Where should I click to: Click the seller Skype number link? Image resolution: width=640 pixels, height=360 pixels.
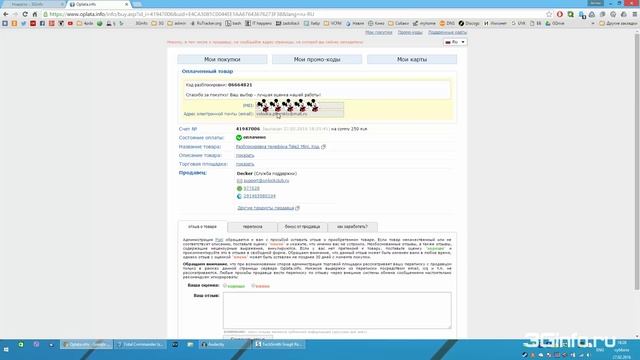tap(259, 196)
